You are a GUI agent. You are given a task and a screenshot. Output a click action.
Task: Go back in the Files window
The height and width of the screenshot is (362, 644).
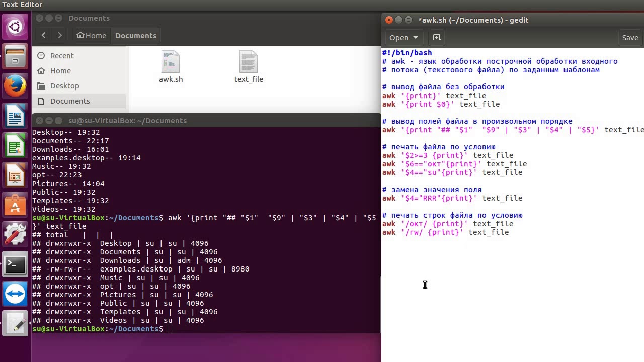(x=44, y=35)
